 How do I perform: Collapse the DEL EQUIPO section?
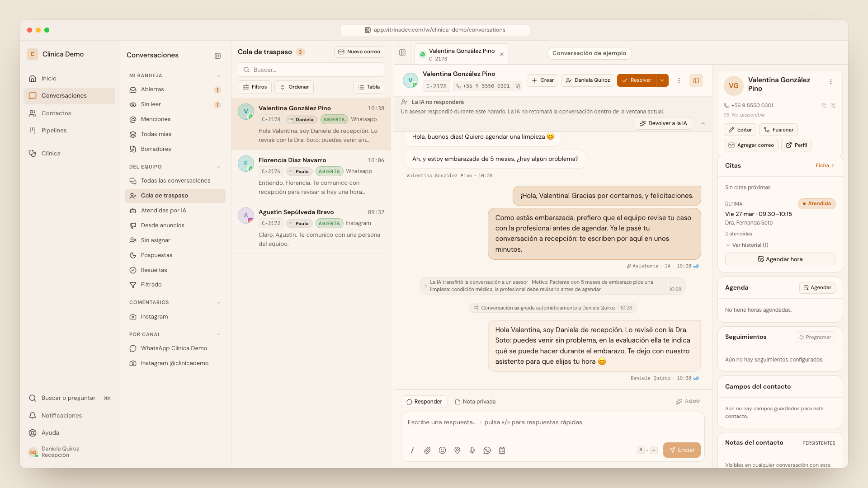pos(218,167)
